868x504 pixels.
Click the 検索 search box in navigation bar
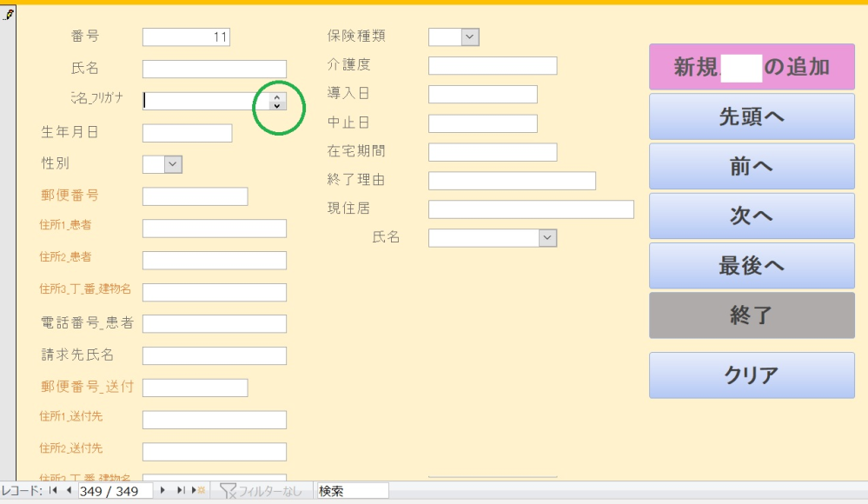353,491
